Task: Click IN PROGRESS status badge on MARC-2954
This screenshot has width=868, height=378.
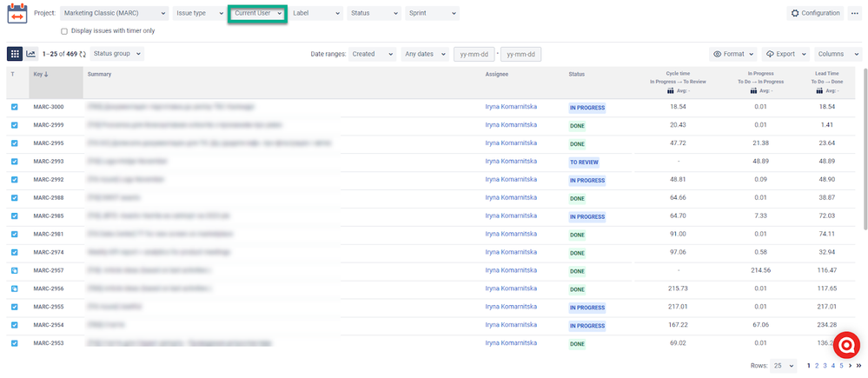Action: [587, 325]
